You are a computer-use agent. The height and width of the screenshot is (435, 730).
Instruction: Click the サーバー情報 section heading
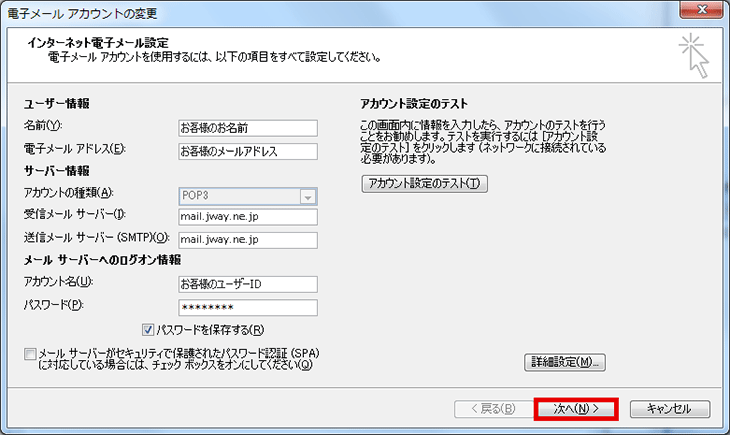(56, 171)
